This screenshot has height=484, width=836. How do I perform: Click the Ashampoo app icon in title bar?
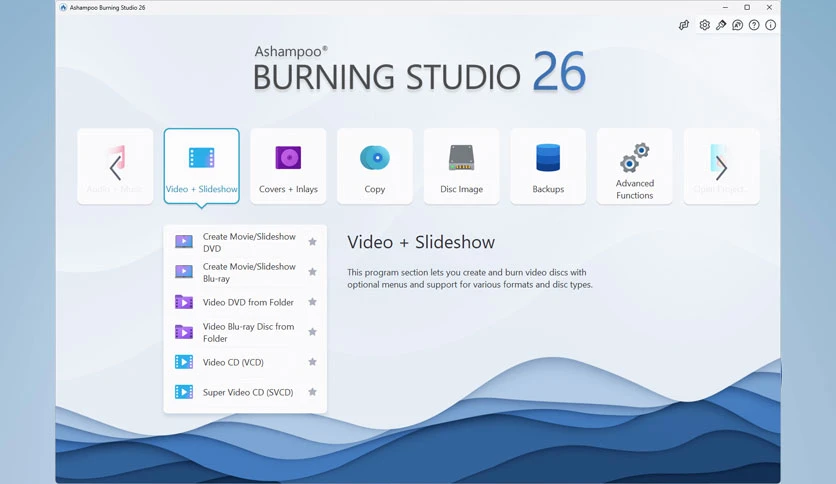click(63, 7)
